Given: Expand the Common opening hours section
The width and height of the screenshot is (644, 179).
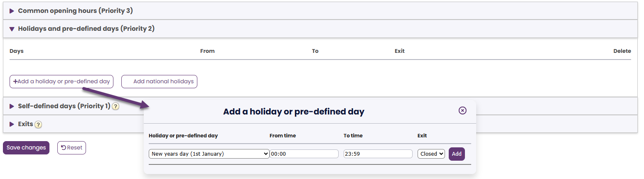Looking at the screenshot, I should 75,11.
